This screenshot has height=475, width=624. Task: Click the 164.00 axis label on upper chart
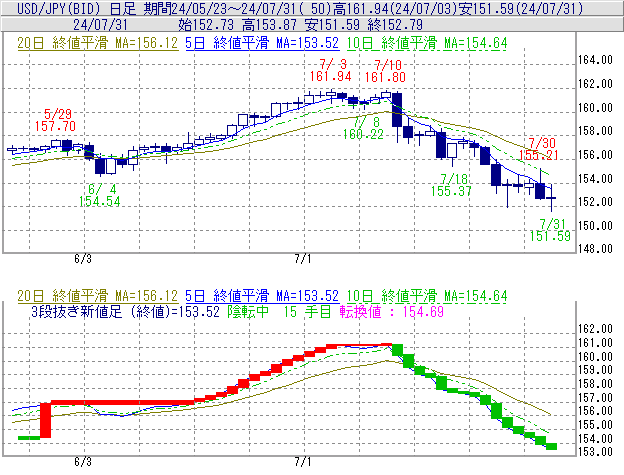point(595,60)
